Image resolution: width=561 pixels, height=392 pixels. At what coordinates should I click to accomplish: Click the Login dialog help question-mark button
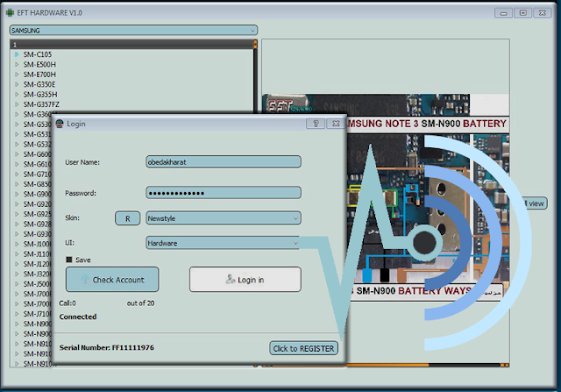[x=316, y=124]
